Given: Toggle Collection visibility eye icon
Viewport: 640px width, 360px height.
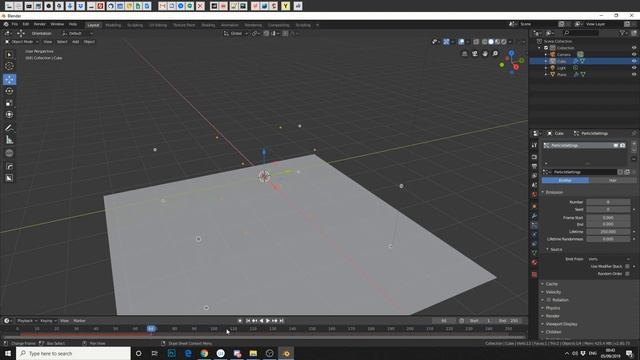Looking at the screenshot, I should [x=634, y=48].
